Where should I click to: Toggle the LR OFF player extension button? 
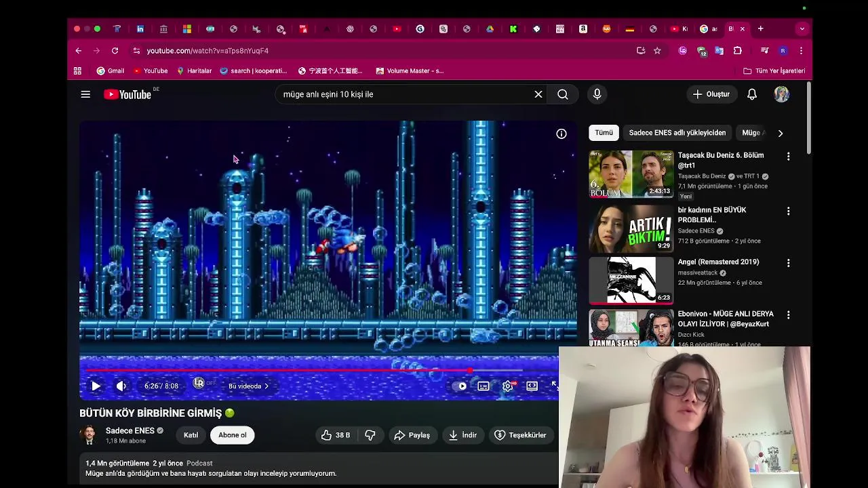203,384
